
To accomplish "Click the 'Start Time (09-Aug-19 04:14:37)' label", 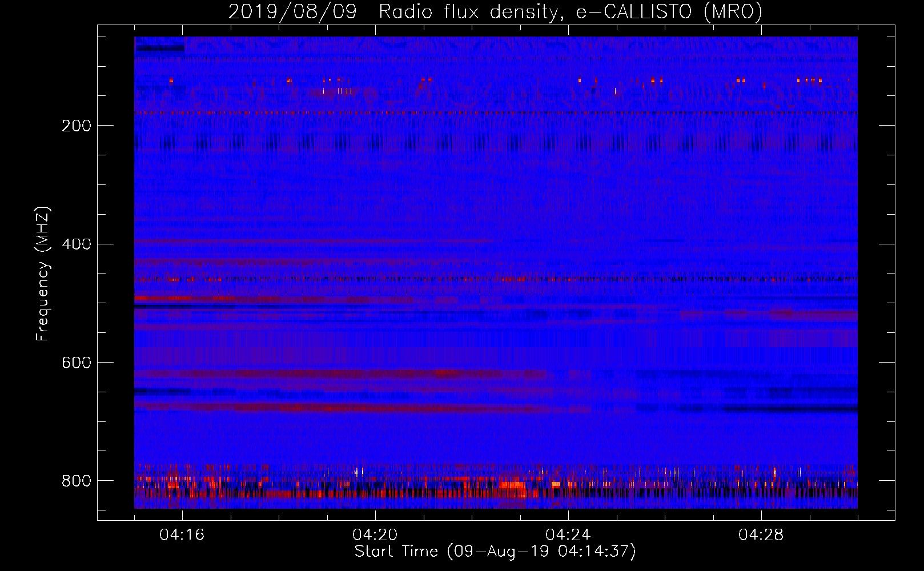I will (495, 552).
